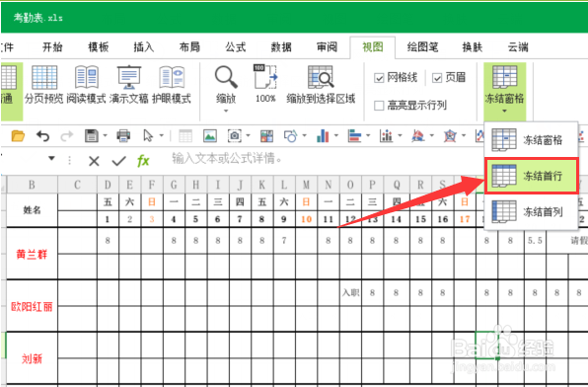Open the 换肤 tab
Screen dimensions: 588x387
[x=472, y=47]
